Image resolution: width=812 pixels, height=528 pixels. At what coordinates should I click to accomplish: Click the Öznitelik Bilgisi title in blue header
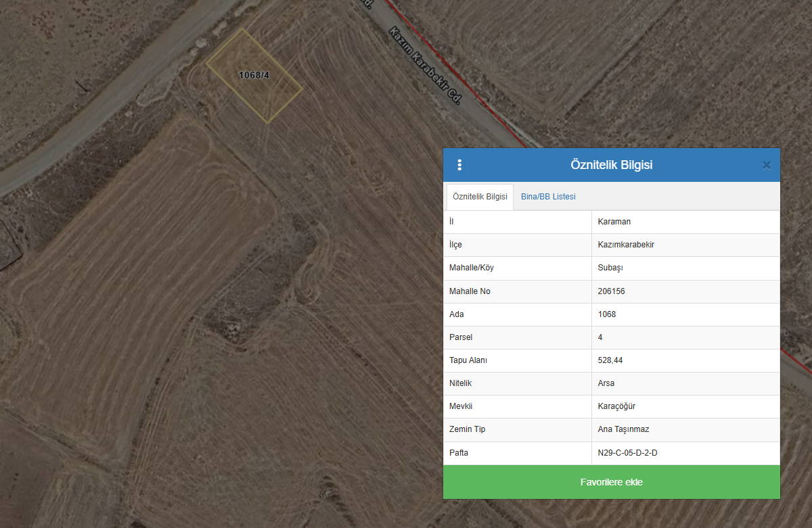pyautogui.click(x=611, y=165)
